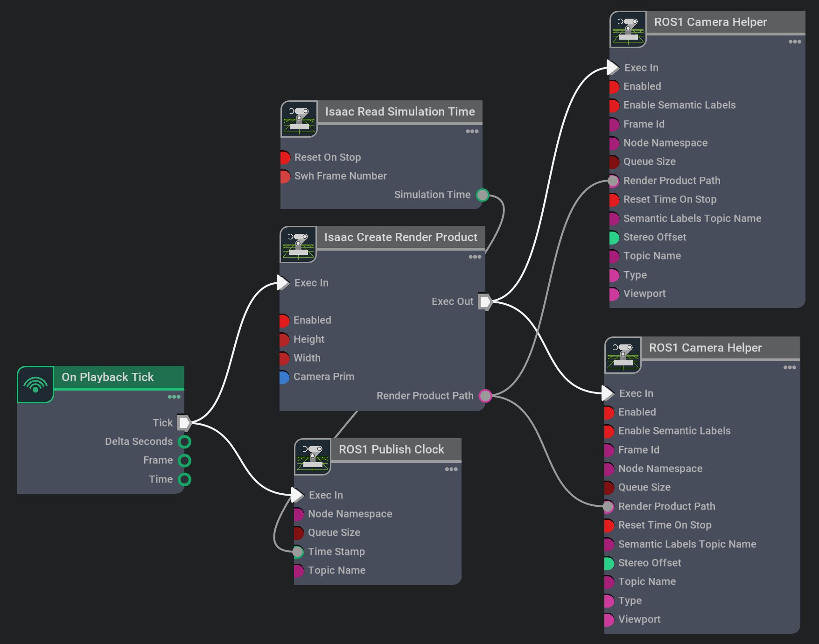
Task: Click Queue Size port on lower Camera Helper
Action: tap(609, 488)
